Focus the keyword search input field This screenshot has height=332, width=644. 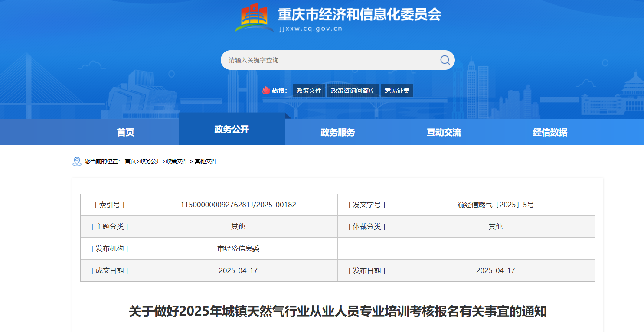[x=330, y=60]
